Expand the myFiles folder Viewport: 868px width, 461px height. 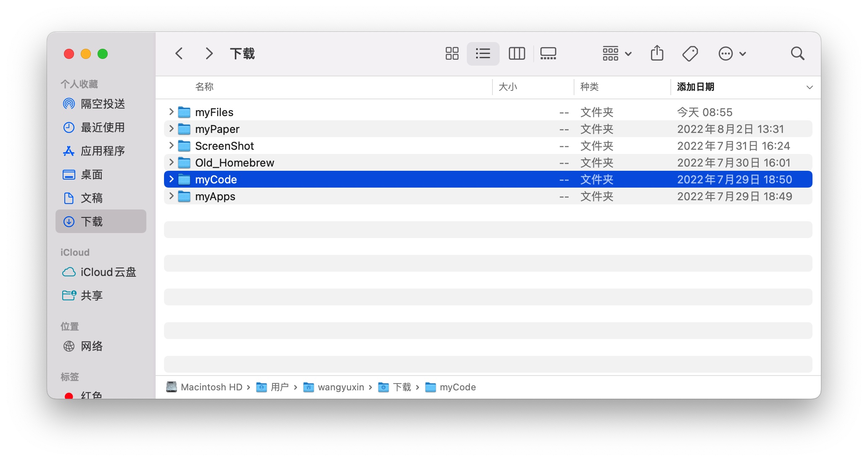pyautogui.click(x=171, y=112)
